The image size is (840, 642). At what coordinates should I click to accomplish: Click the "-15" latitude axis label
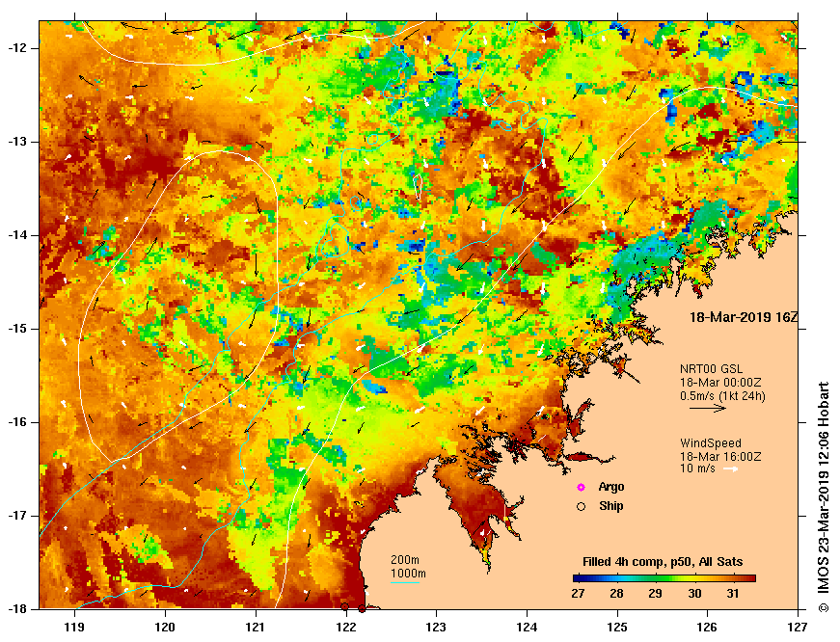coord(17,329)
